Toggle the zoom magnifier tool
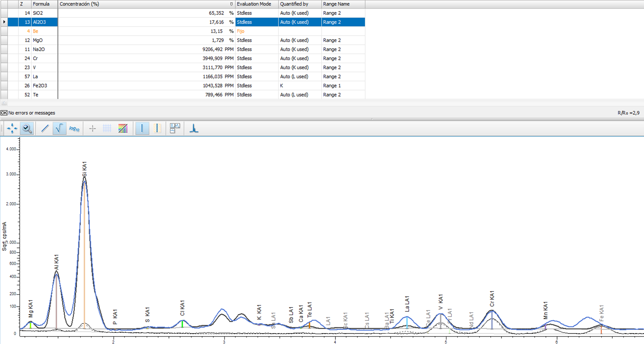 coord(27,128)
